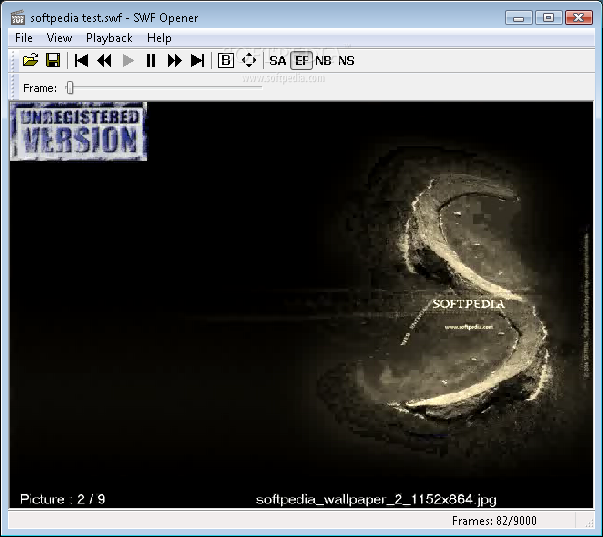Click the Open file folder icon

pyautogui.click(x=30, y=61)
